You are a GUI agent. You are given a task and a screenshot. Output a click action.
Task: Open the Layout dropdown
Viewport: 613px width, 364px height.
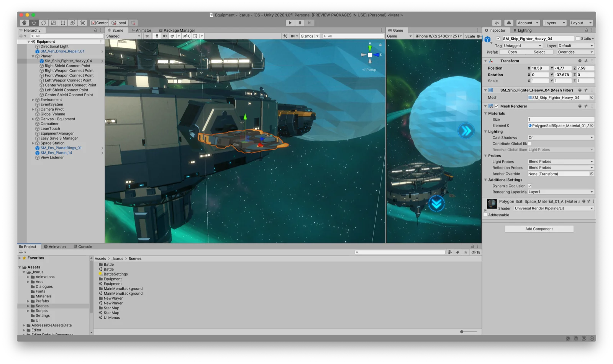click(x=580, y=23)
